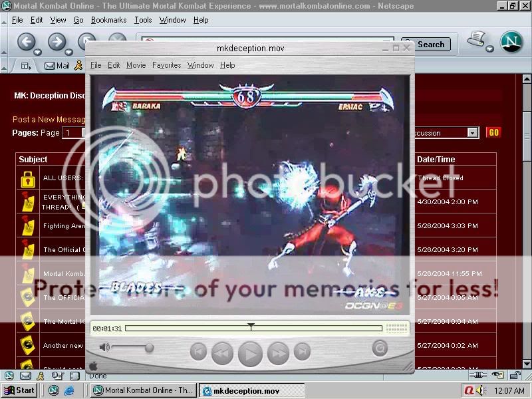Screen dimensions: 532x399
Task: Open the Bookmarks menu in Netscape
Action: tap(108, 20)
